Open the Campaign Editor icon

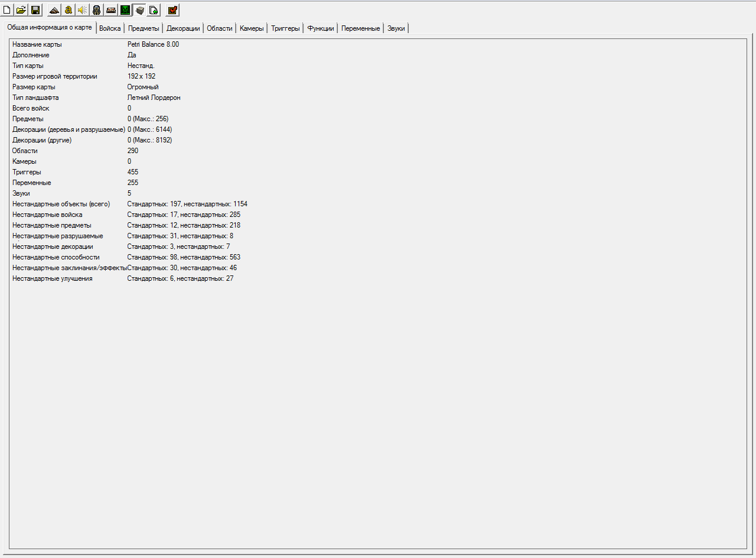click(111, 10)
